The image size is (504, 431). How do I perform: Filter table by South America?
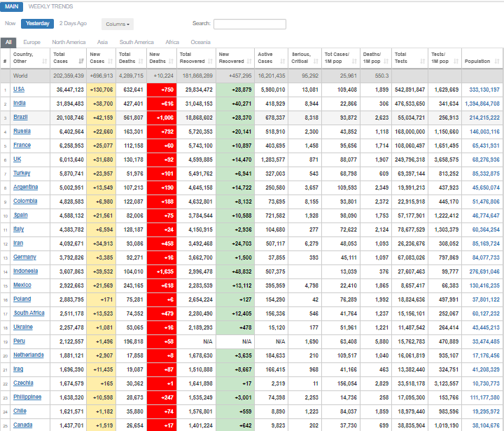click(x=136, y=43)
